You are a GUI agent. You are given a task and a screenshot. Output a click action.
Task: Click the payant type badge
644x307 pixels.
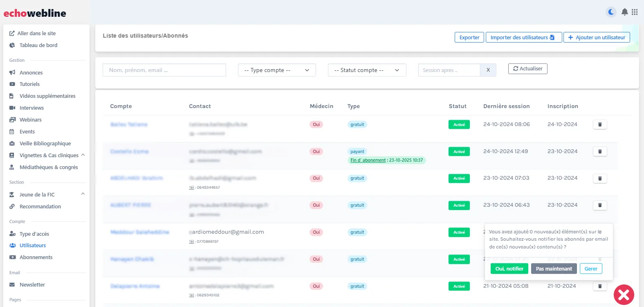point(357,151)
